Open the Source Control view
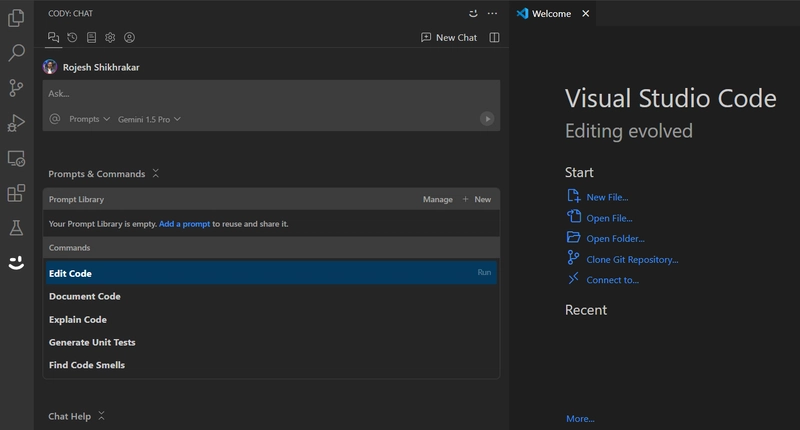 pos(16,88)
